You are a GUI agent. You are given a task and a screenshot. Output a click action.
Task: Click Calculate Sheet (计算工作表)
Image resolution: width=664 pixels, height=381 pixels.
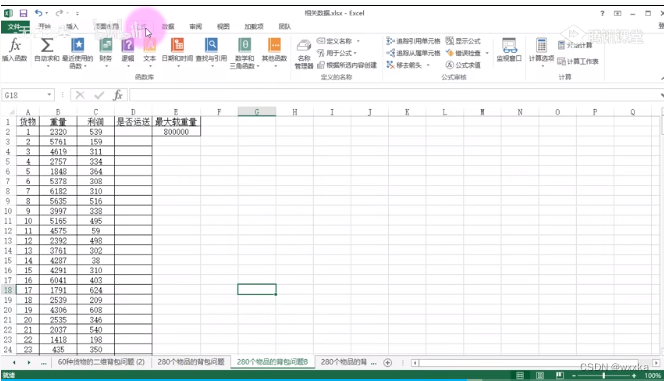coord(578,61)
